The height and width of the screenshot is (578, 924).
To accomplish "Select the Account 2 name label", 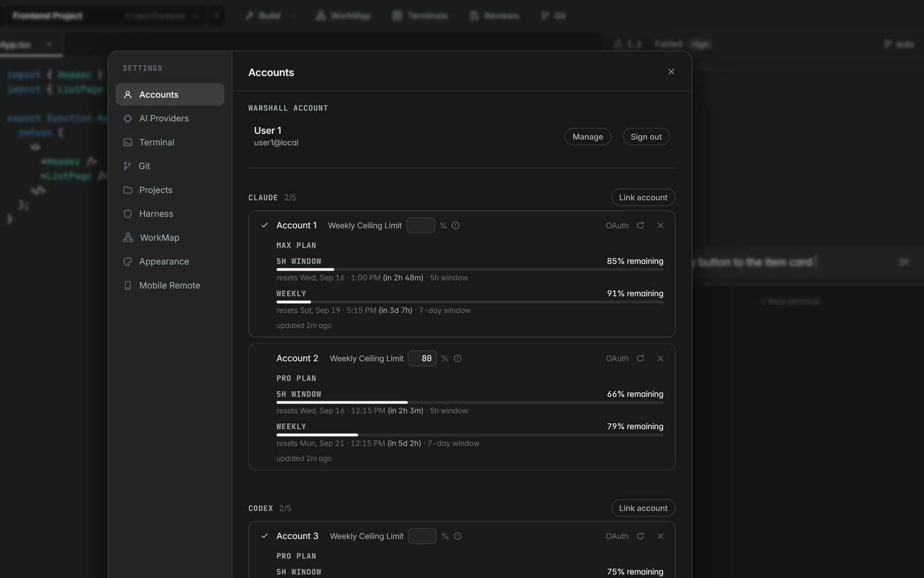I will 297,358.
